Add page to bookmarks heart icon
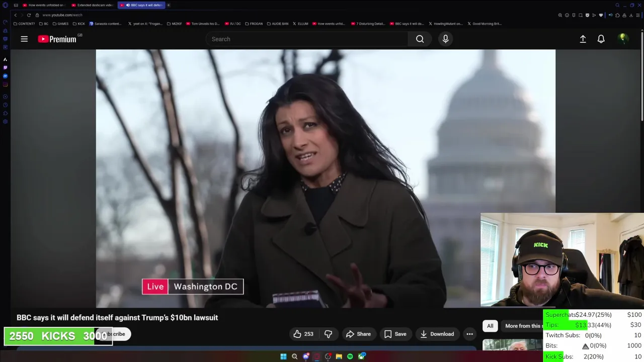This screenshot has width=644, height=362. 601,15
